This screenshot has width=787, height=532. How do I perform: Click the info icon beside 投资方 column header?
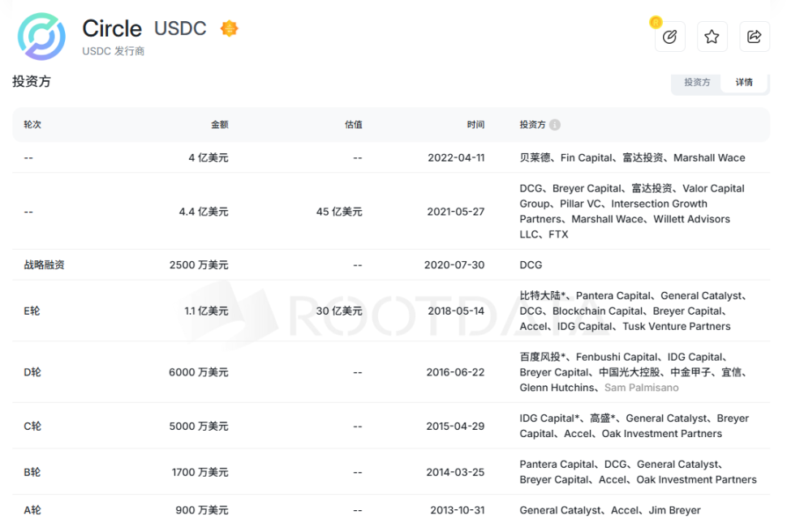555,125
